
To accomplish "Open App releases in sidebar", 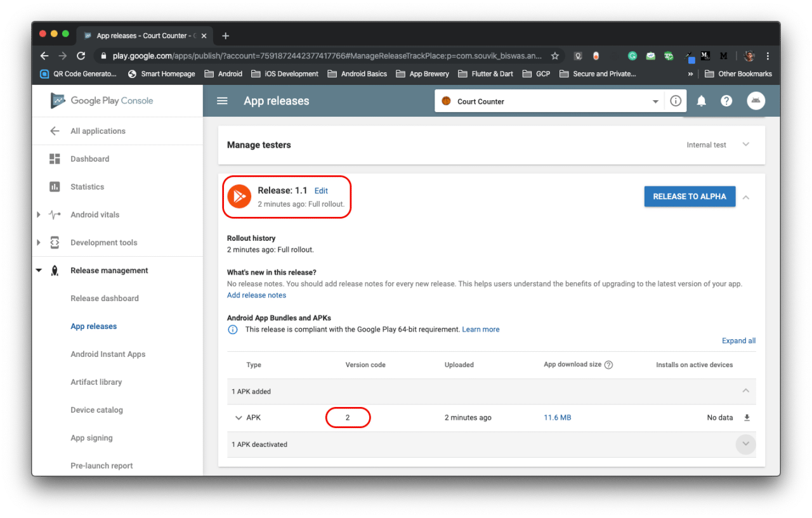I will [94, 326].
